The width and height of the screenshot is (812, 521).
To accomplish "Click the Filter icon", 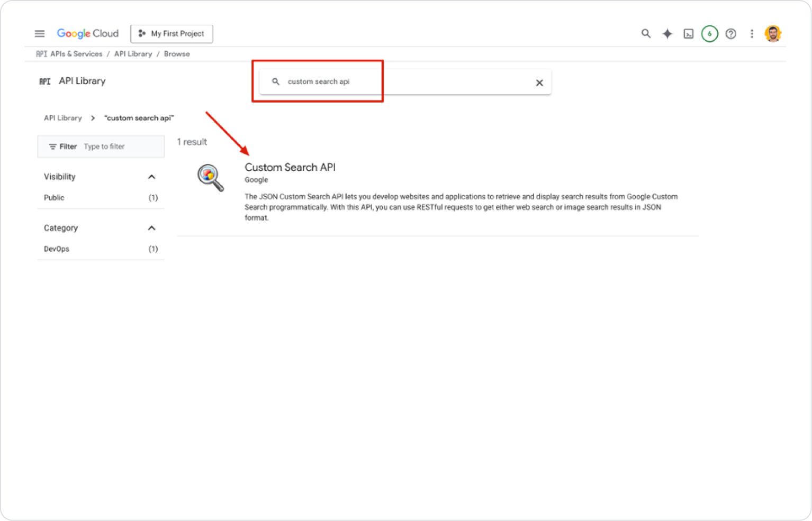I will coord(52,147).
